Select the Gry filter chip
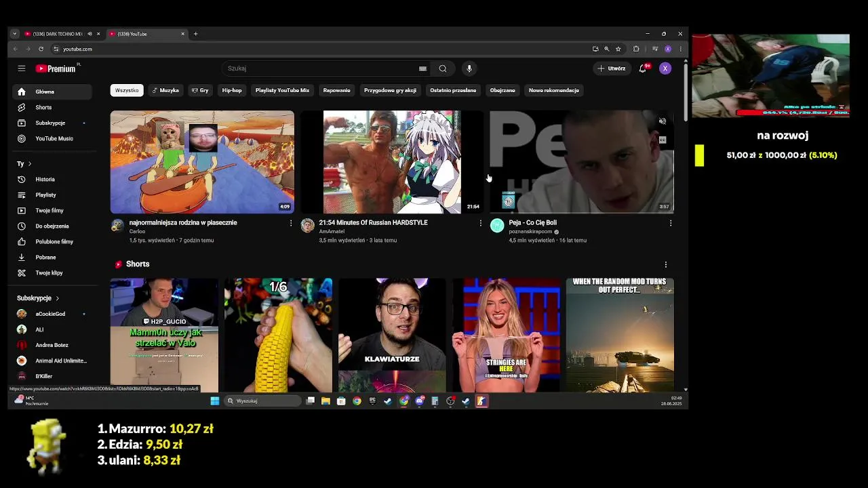868x488 pixels. click(200, 90)
